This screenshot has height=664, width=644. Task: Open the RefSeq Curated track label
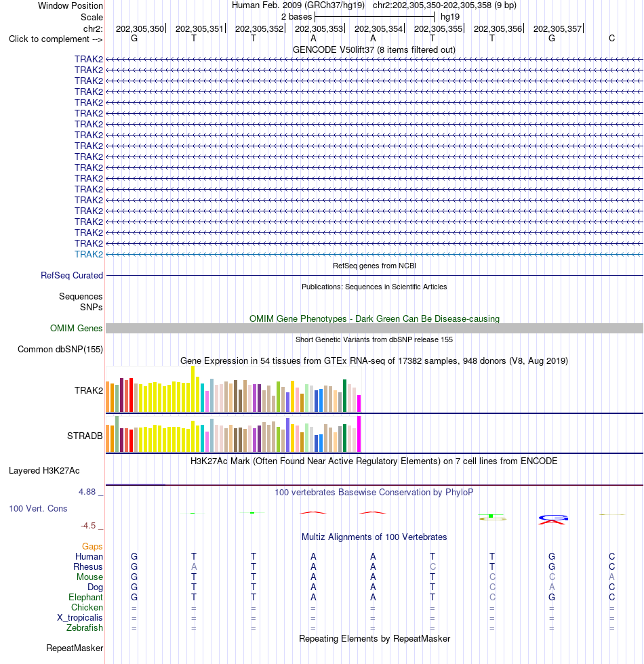pyautogui.click(x=72, y=275)
